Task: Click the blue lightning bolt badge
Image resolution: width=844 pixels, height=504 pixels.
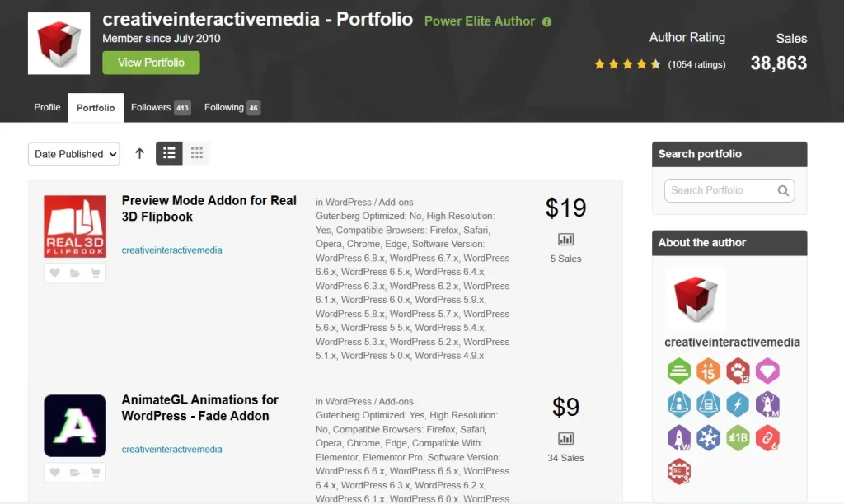Action: (738, 404)
